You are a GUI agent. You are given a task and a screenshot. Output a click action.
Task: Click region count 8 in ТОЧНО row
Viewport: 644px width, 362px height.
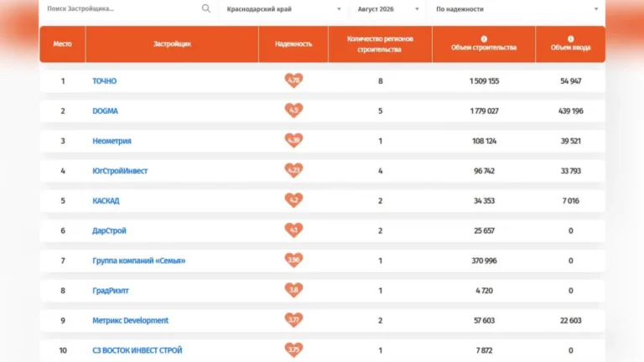point(381,80)
